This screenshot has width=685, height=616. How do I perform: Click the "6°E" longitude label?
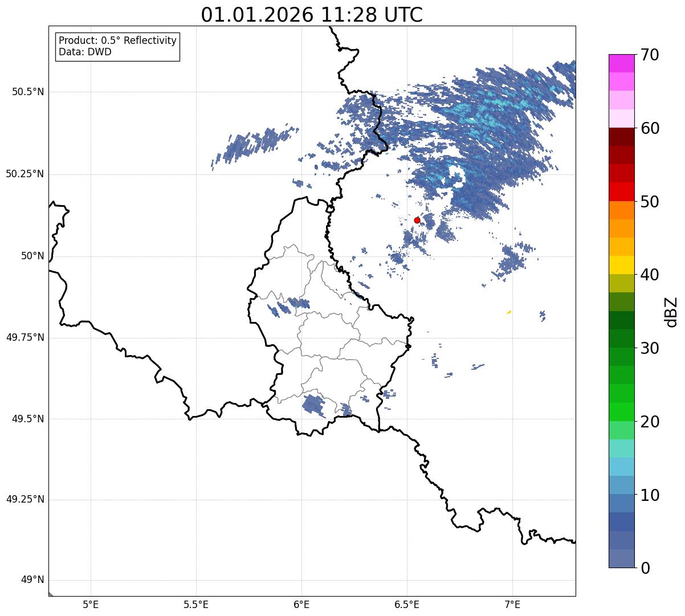[x=301, y=605]
